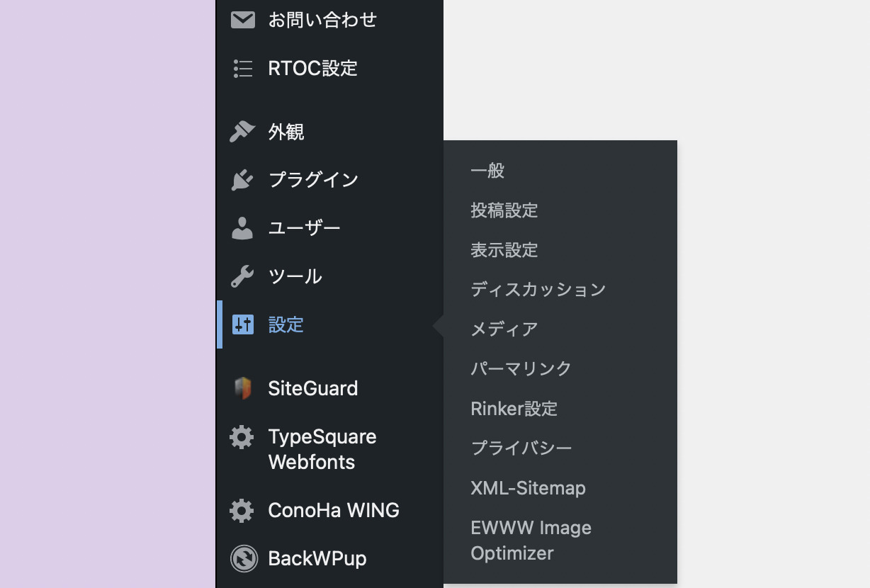Viewport: 870px width, 588px height.
Task: Click the gear icon beside ConoHa WING
Action: tap(242, 511)
